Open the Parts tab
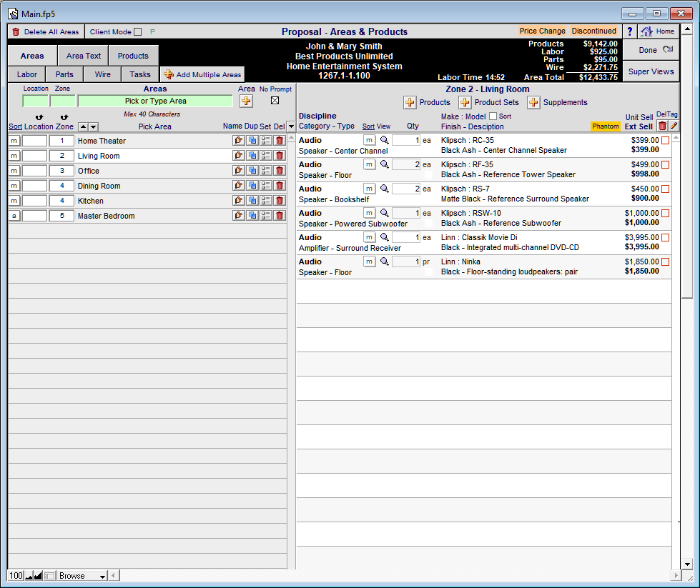The height and width of the screenshot is (588, 700). (x=64, y=74)
